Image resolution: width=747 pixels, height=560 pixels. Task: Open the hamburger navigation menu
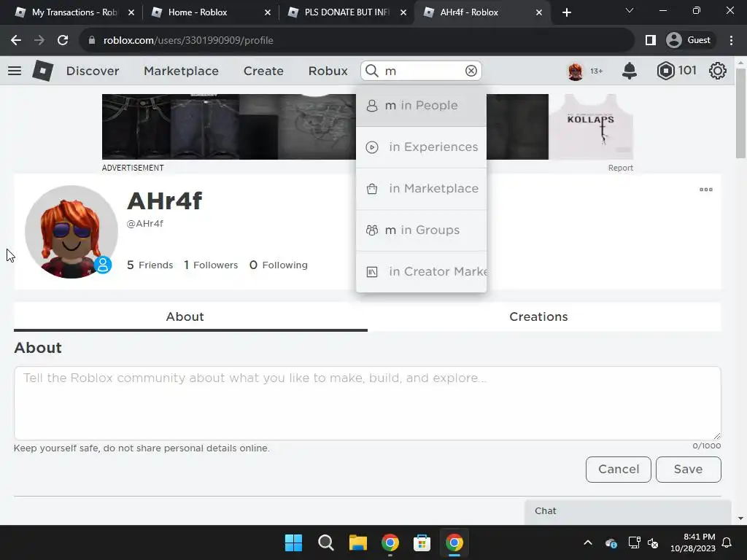pyautogui.click(x=15, y=71)
